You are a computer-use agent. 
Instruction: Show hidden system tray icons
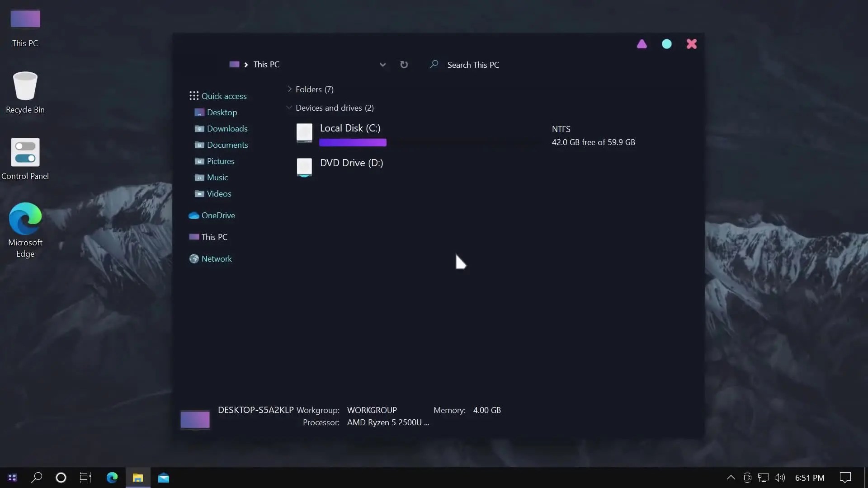pos(730,478)
